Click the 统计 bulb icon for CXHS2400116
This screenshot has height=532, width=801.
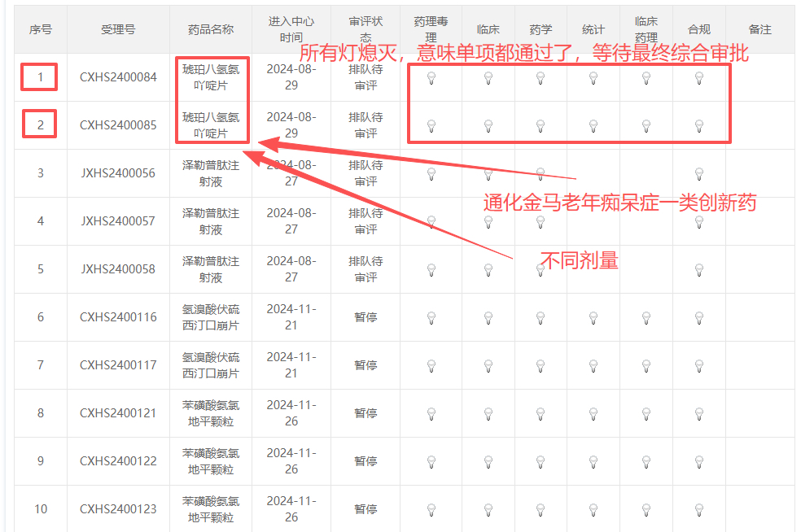[x=593, y=318]
